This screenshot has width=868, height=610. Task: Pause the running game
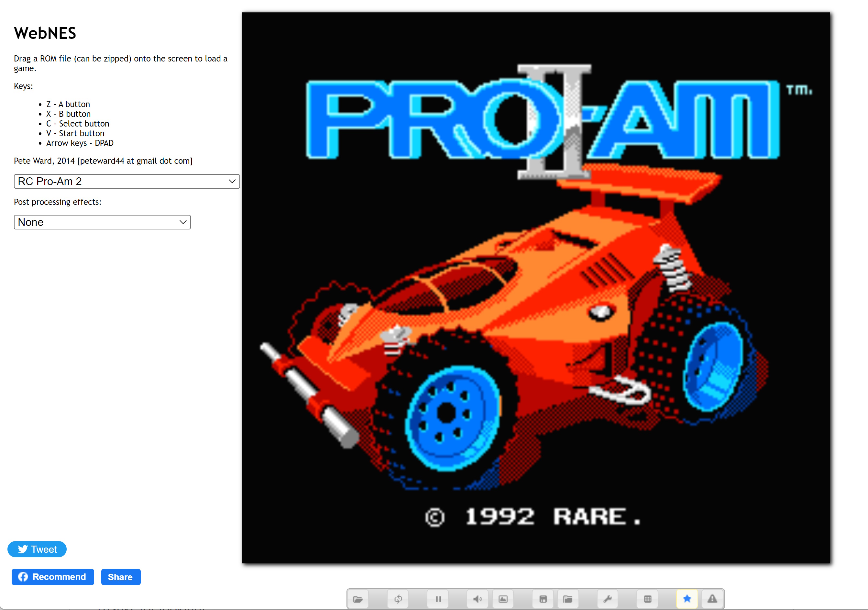(438, 599)
